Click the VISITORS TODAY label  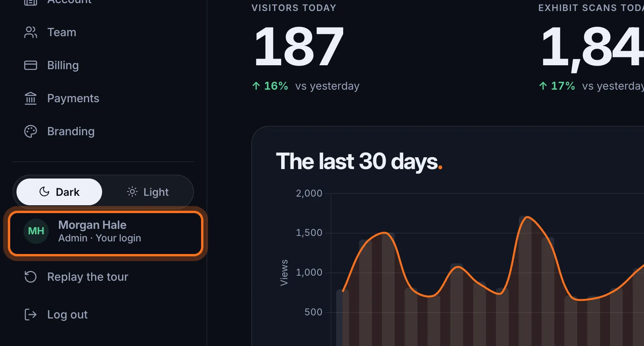point(294,8)
